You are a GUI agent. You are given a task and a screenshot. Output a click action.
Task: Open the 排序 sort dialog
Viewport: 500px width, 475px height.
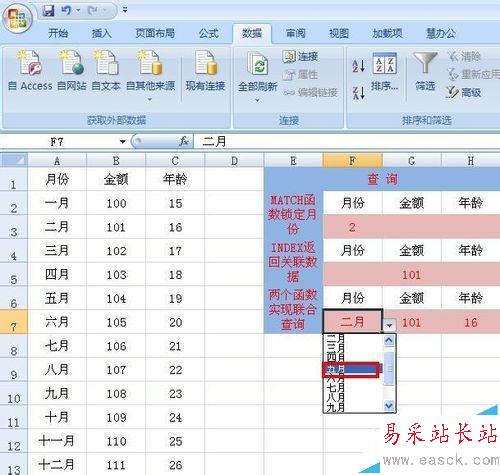tap(384, 72)
